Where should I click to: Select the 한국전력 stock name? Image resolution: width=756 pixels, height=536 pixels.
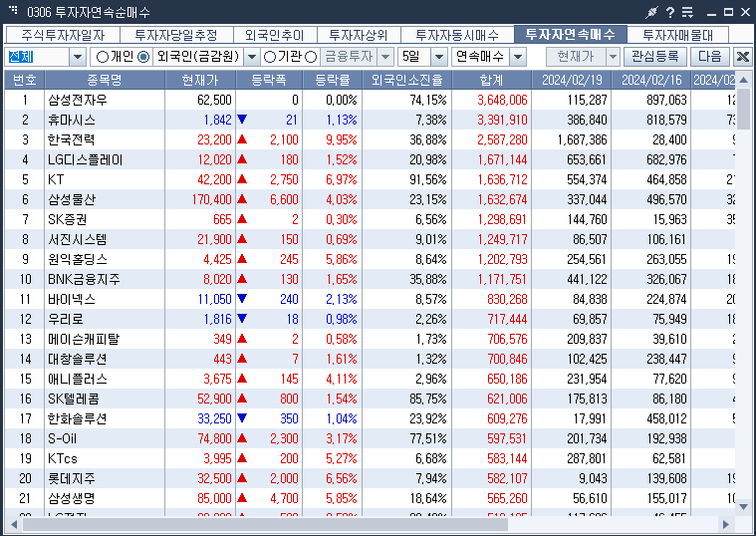click(72, 139)
